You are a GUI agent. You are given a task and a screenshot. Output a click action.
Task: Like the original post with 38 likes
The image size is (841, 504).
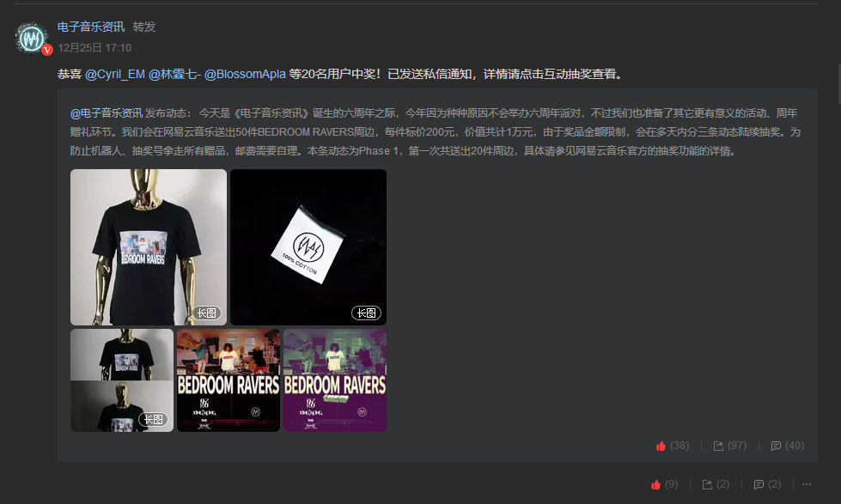(x=672, y=446)
